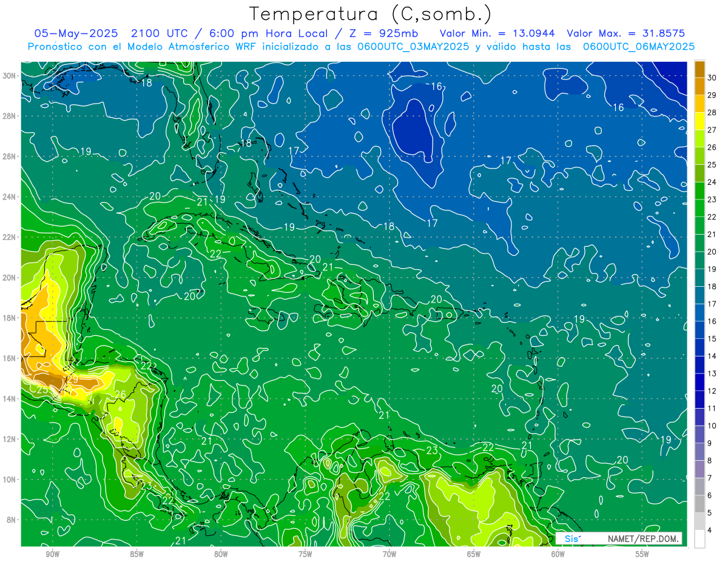Click the 12N latitude axis label
This screenshot has width=728, height=562.
[x=10, y=439]
